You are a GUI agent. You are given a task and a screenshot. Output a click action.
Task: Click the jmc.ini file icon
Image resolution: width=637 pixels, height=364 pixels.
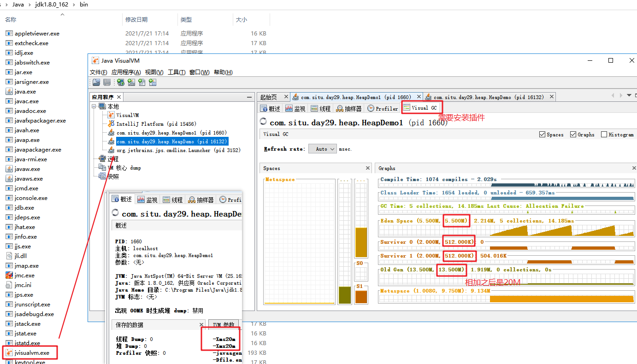9,285
